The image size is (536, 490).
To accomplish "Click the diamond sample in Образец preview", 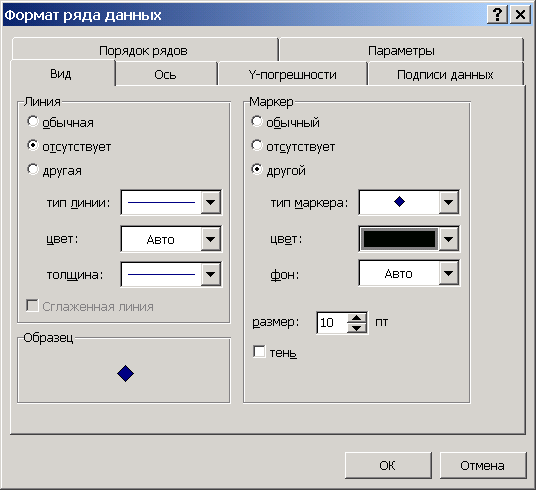I will 125,373.
